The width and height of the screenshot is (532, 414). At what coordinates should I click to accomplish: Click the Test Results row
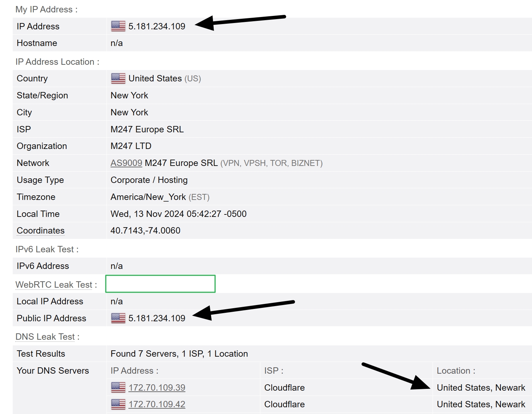[179, 353]
